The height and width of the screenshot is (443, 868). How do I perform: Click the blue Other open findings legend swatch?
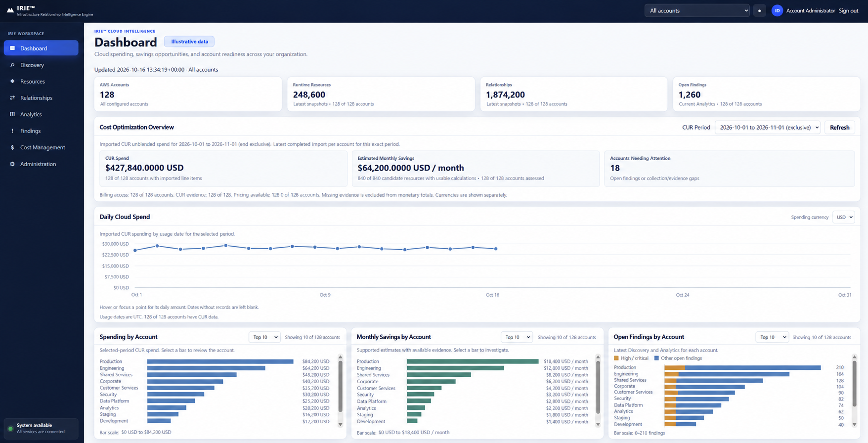pyautogui.click(x=656, y=358)
